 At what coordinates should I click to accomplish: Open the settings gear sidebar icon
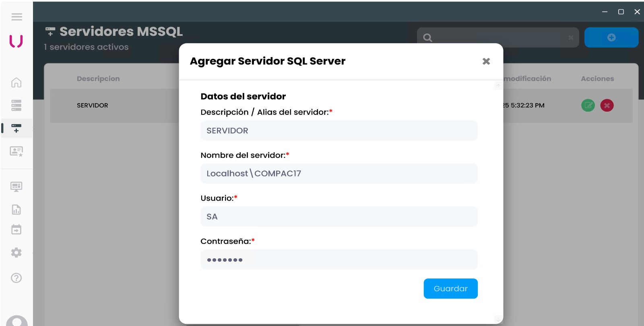tap(16, 253)
